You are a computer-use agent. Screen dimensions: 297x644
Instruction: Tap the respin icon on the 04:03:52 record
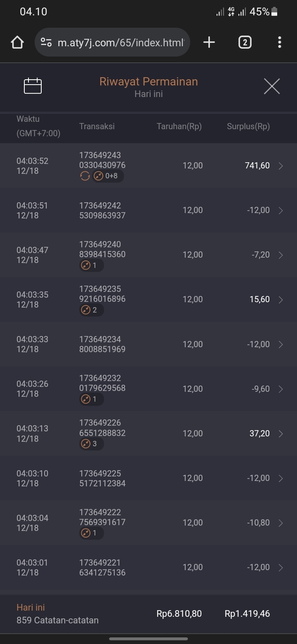click(x=85, y=176)
